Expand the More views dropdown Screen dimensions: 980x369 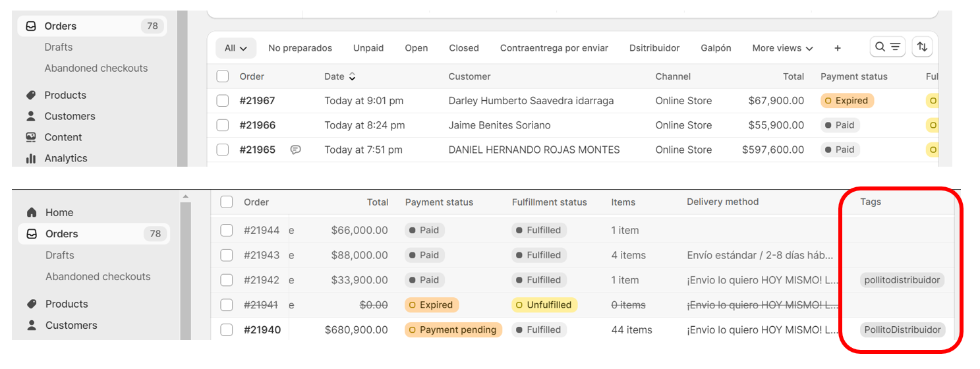pos(782,48)
